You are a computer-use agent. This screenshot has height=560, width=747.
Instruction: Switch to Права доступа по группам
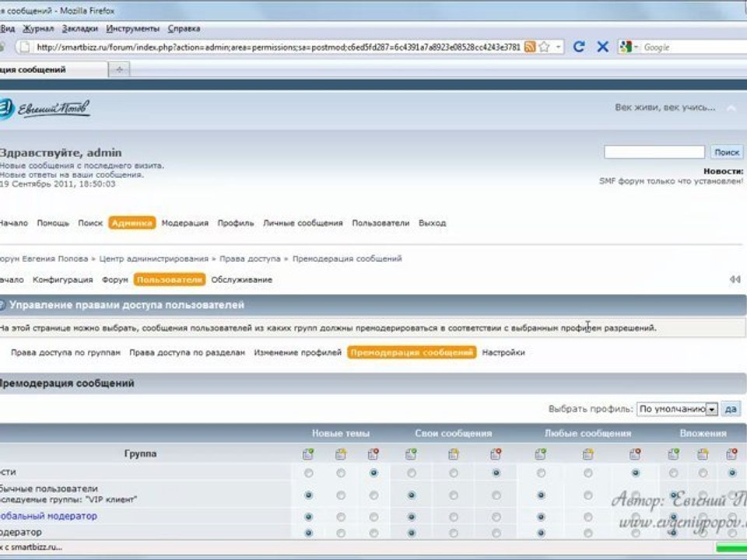pyautogui.click(x=65, y=352)
